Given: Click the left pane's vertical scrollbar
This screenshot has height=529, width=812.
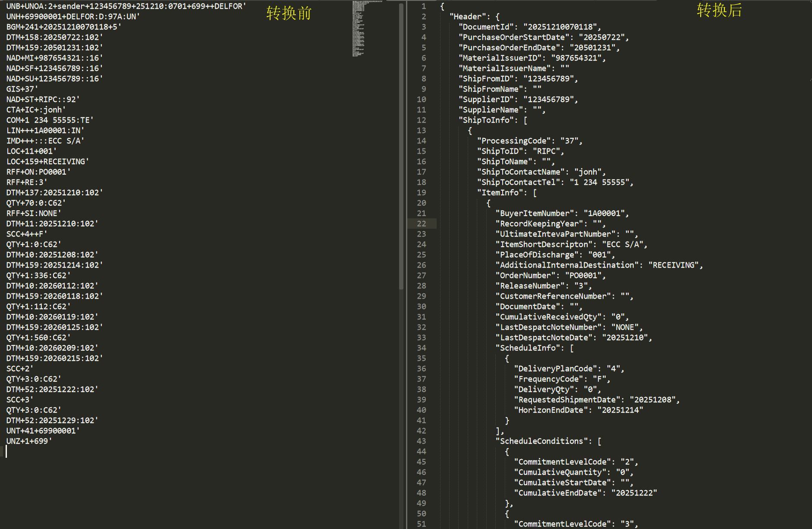Looking at the screenshot, I should click(401, 147).
